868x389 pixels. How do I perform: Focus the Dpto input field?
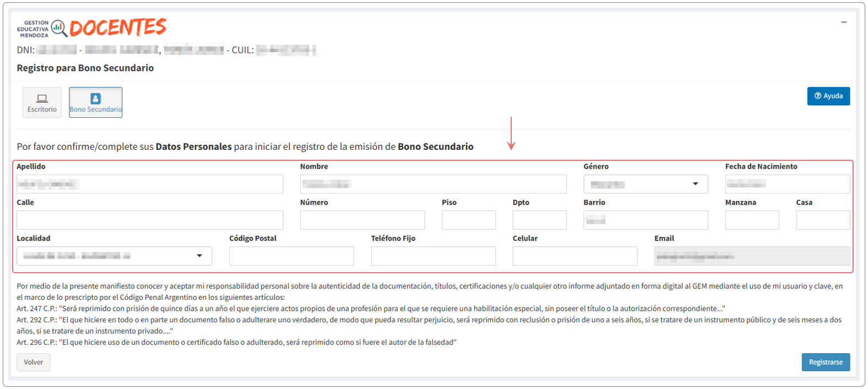pos(539,220)
